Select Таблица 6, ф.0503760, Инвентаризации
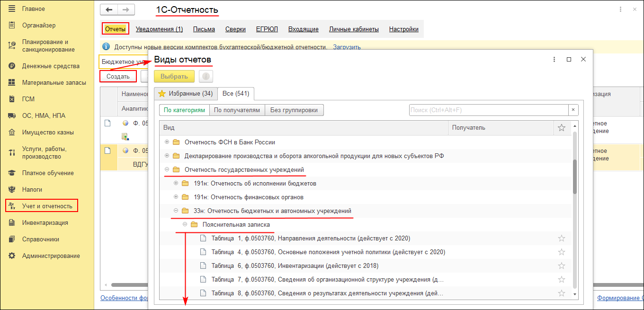Image resolution: width=644 pixels, height=310 pixels. [x=295, y=266]
